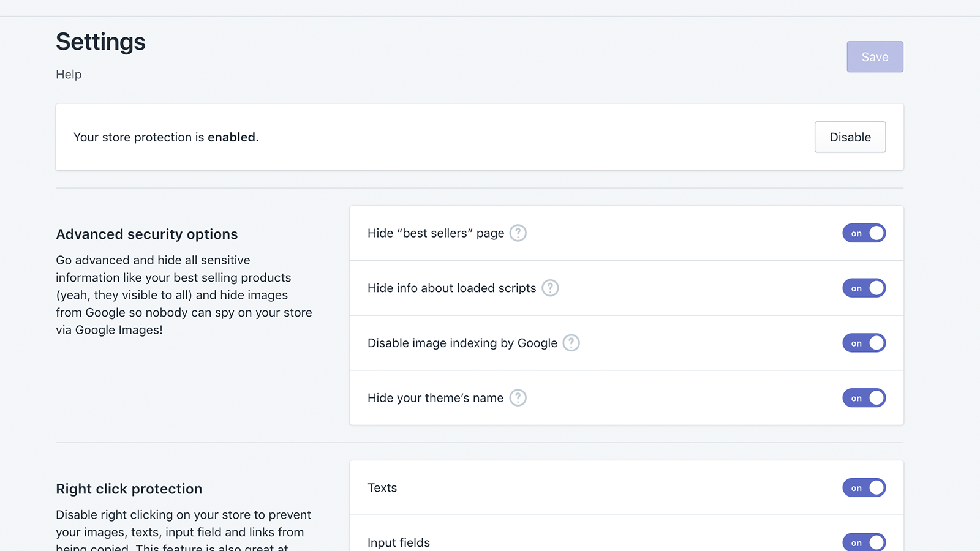This screenshot has width=980, height=551.
Task: Click the Settings page title
Action: pos(100,42)
